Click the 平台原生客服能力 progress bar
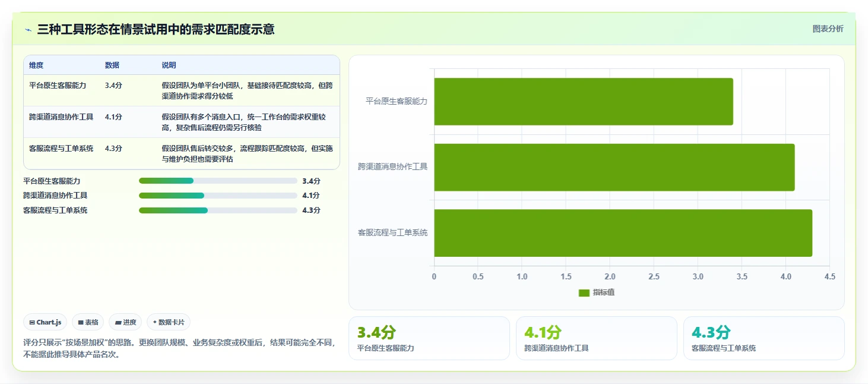The height and width of the screenshot is (384, 868). pyautogui.click(x=218, y=181)
